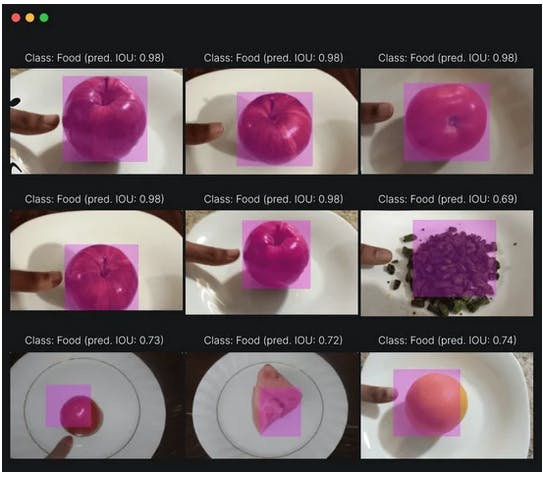
Task: Open the second row's left apple thumbnail
Action: tap(96, 260)
